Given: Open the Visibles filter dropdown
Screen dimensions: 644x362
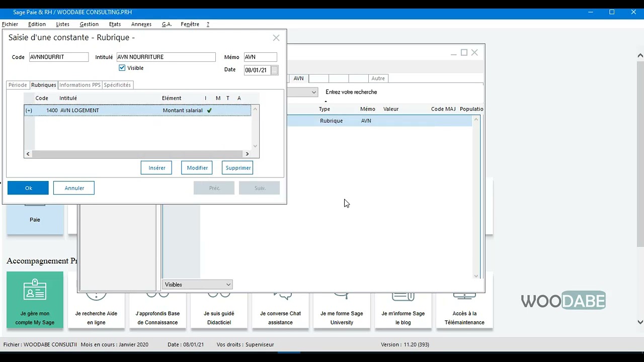Looking at the screenshot, I should point(197,285).
